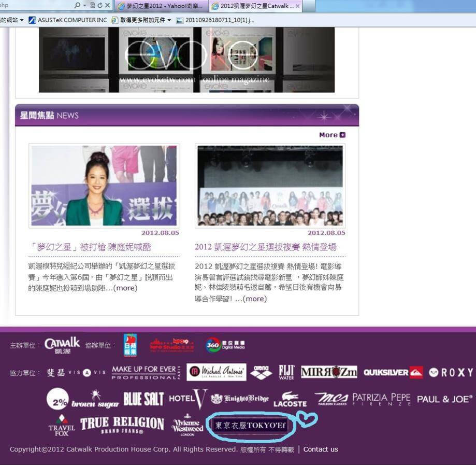476x465 pixels.
Task: Click the Vivienne Westwood logo
Action: [x=187, y=425]
